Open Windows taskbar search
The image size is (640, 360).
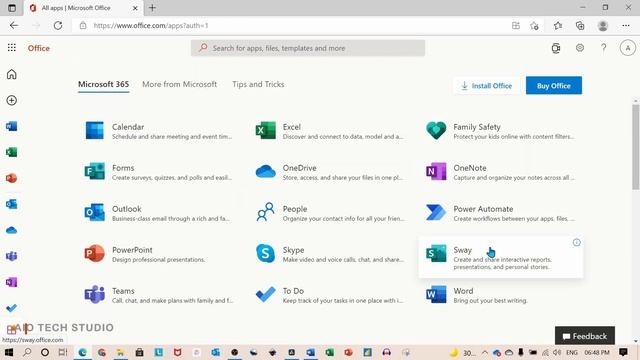[27, 352]
